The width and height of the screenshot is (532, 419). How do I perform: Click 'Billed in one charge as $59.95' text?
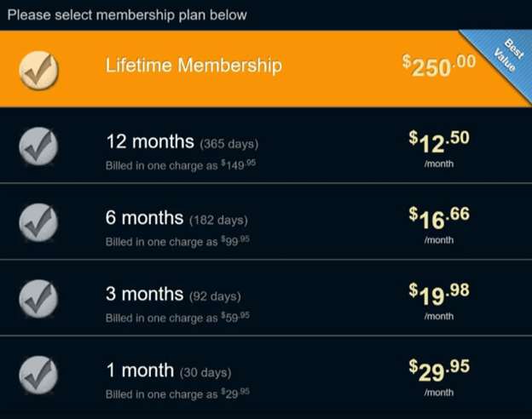(x=177, y=318)
